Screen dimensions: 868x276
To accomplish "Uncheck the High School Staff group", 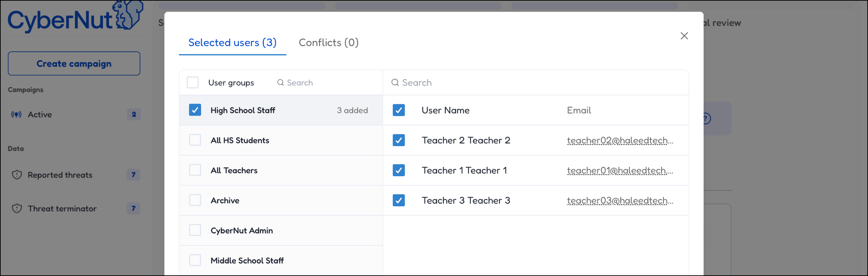I will [195, 110].
